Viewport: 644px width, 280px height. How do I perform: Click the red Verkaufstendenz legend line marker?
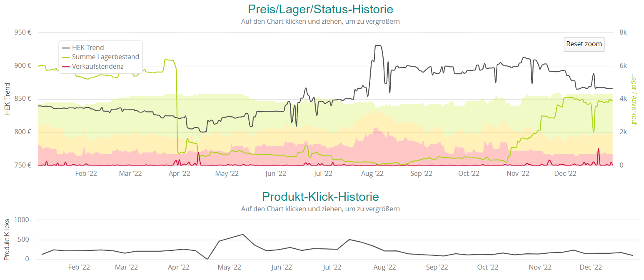coord(66,66)
